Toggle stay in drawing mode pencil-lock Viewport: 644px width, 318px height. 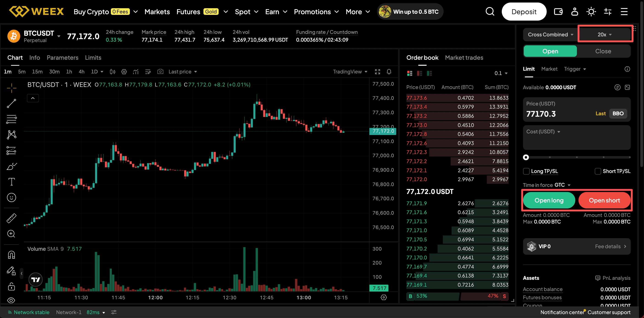(x=11, y=271)
